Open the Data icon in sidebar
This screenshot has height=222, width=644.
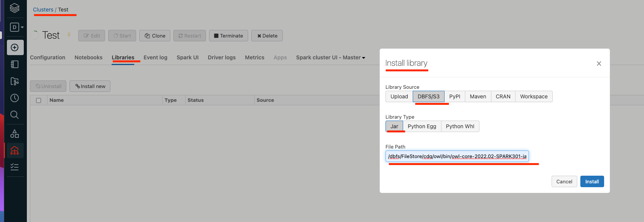point(15,134)
